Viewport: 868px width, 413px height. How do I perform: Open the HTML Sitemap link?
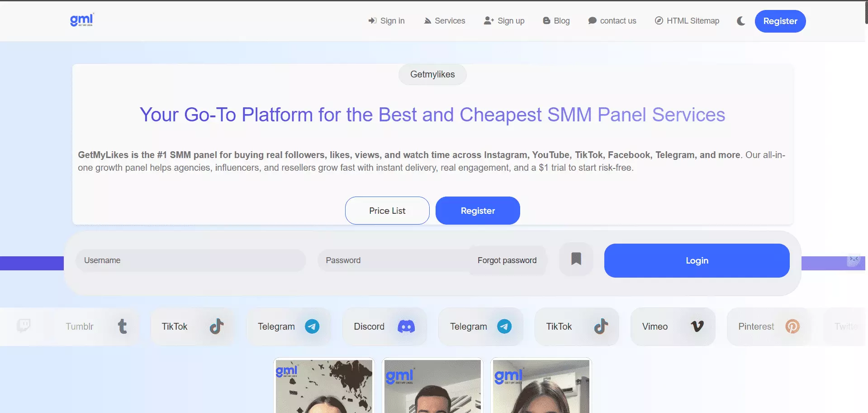pyautogui.click(x=687, y=21)
